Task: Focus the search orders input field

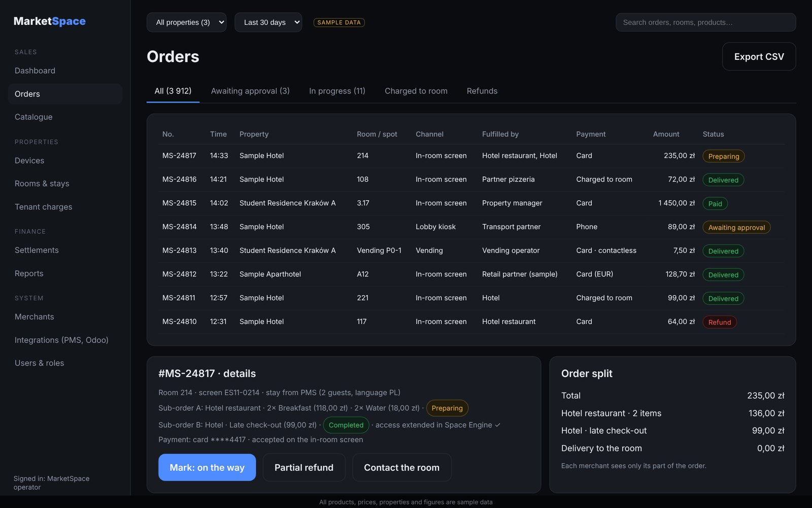Action: pyautogui.click(x=705, y=22)
